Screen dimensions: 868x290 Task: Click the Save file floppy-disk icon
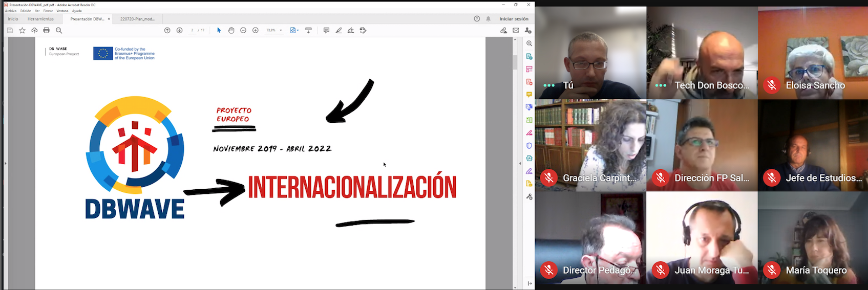click(10, 31)
